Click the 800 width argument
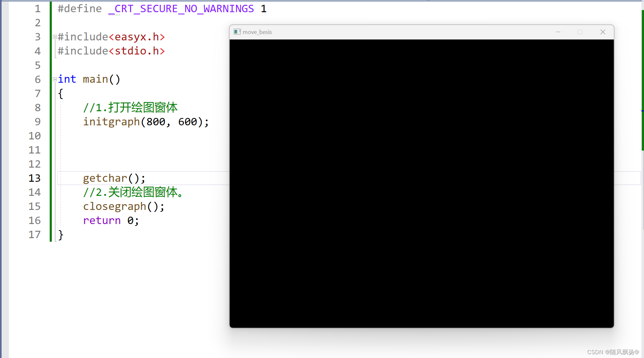 coord(156,122)
